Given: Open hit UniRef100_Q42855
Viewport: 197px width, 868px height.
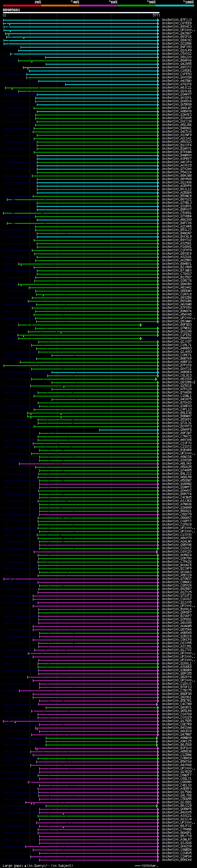Looking at the screenshot, I should pos(177,64).
